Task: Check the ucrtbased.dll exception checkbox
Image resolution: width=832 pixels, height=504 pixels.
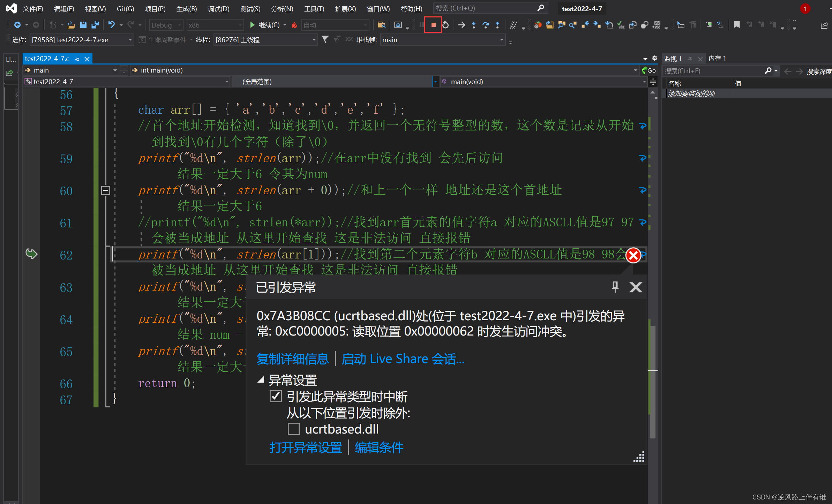Action: [x=293, y=429]
